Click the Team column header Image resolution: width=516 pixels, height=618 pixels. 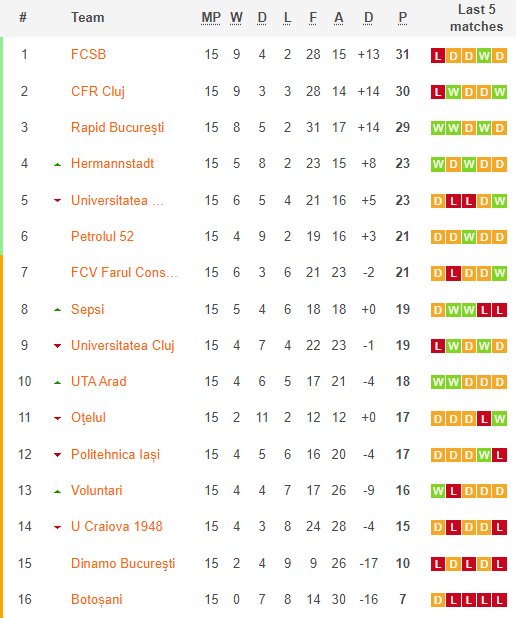[88, 18]
